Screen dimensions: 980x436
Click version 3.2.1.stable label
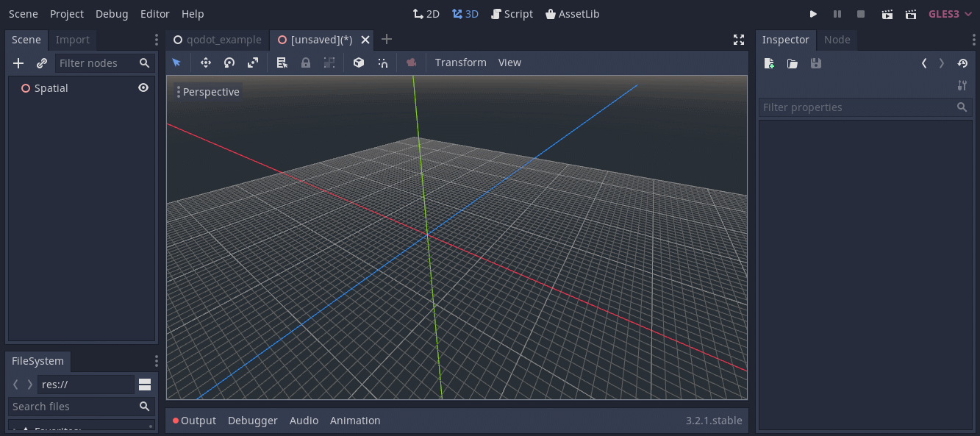tap(714, 421)
